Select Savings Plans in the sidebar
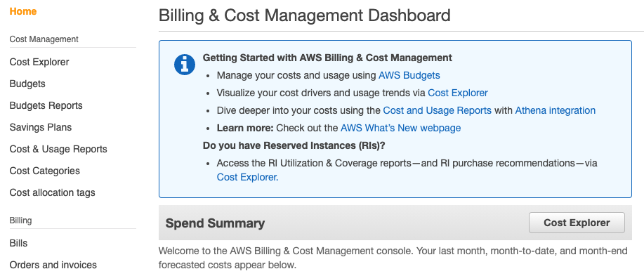Image resolution: width=644 pixels, height=276 pixels. 41,127
